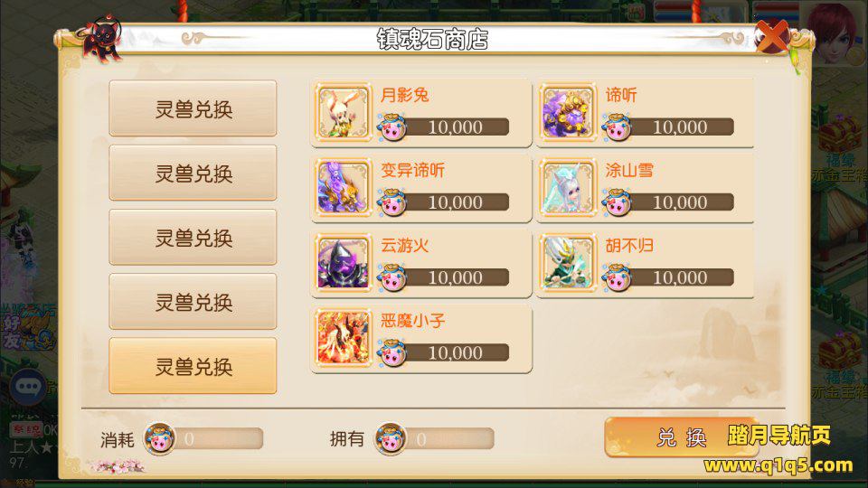The image size is (868, 488).
Task: Select the 恶魔小子 fiery pet icon
Action: [344, 338]
